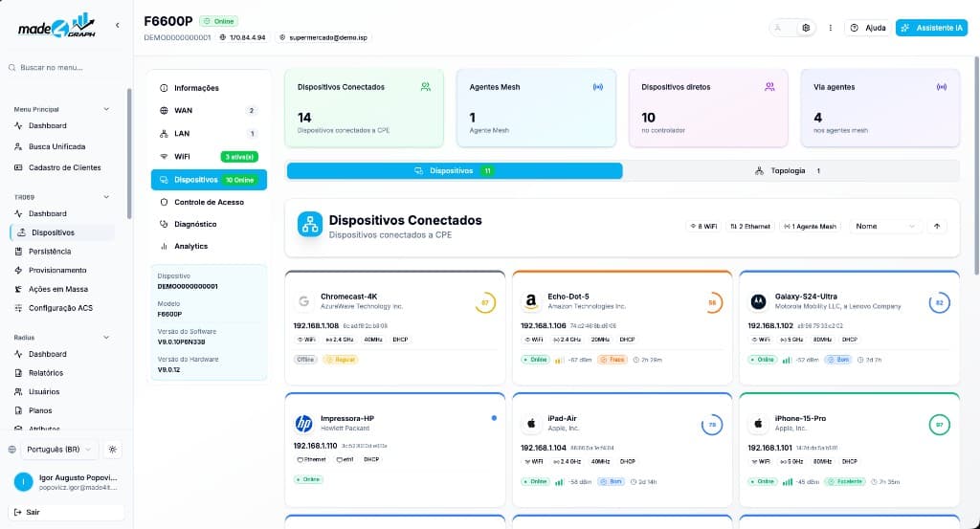Screen dimensions: 980x529
Task: Toggle the 8 WiFi filter chip
Action: coord(703,227)
